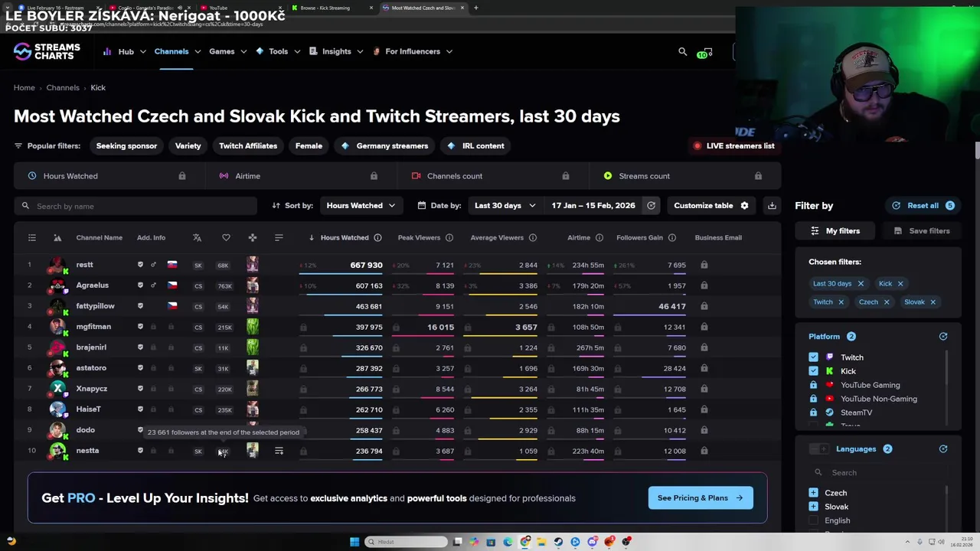Open LIVE streamers list

point(733,146)
